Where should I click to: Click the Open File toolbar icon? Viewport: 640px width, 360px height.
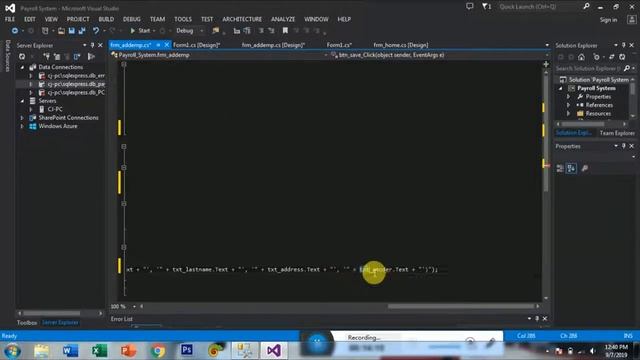click(61, 31)
